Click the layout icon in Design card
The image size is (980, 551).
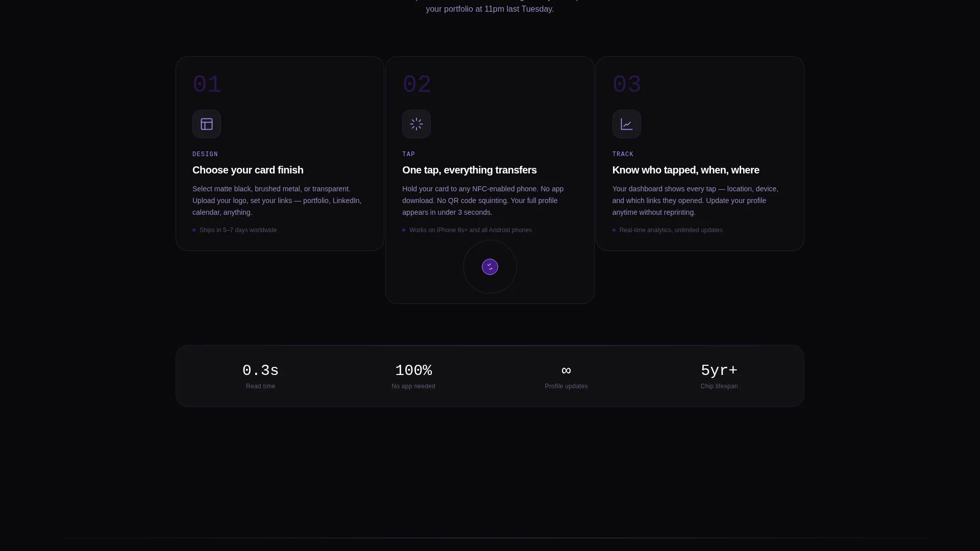pyautogui.click(x=207, y=124)
